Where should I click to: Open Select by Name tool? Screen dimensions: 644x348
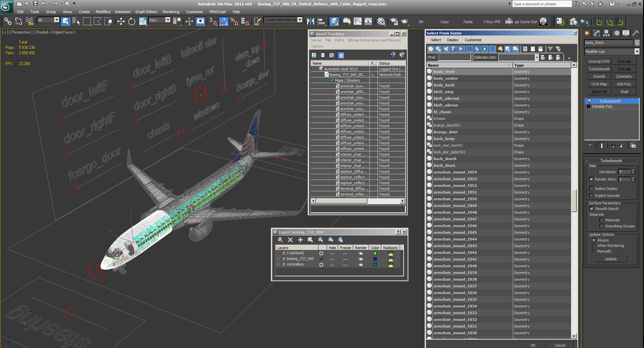(x=76, y=21)
